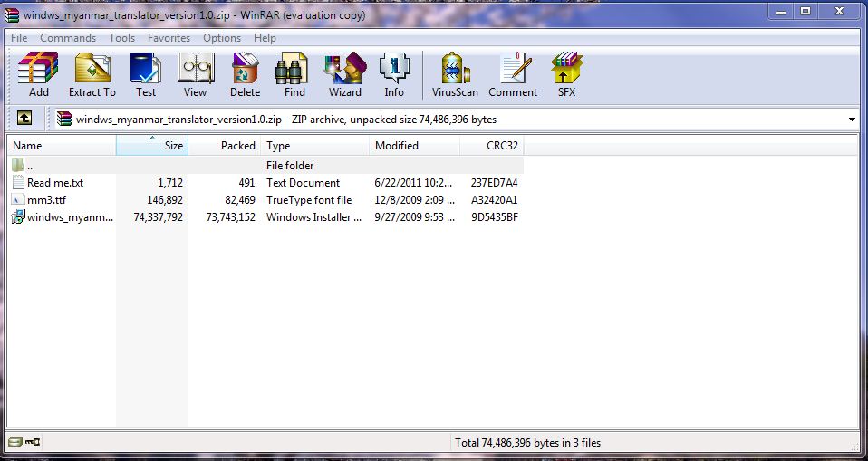This screenshot has height=461, width=868.
Task: Open the Comment tool
Action: pyautogui.click(x=513, y=75)
